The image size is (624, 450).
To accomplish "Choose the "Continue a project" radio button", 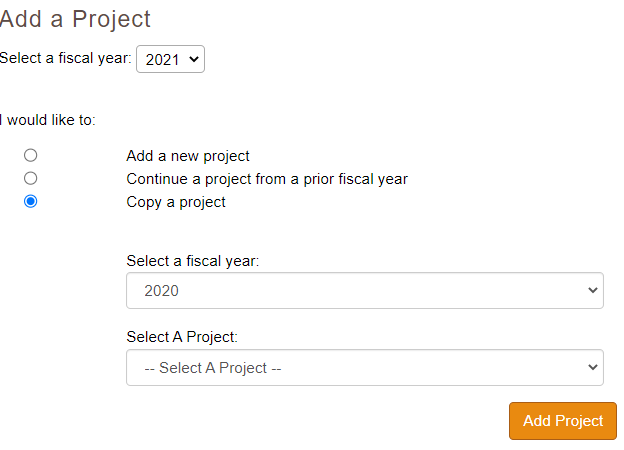I will [x=31, y=178].
